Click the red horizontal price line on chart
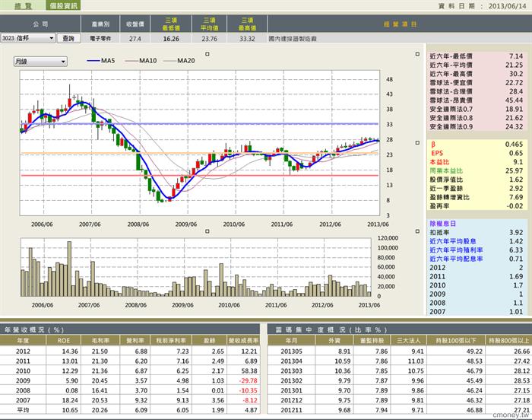This screenshot has height=420, width=532. tap(199, 176)
